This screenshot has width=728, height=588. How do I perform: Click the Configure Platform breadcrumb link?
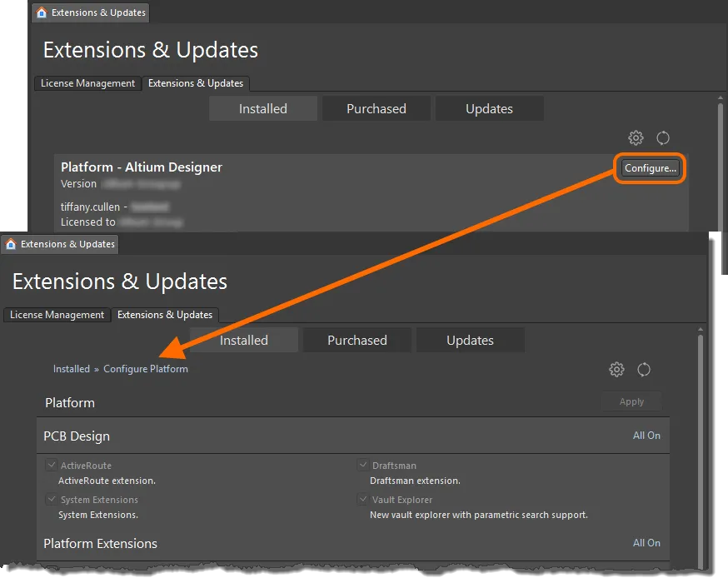pyautogui.click(x=146, y=369)
